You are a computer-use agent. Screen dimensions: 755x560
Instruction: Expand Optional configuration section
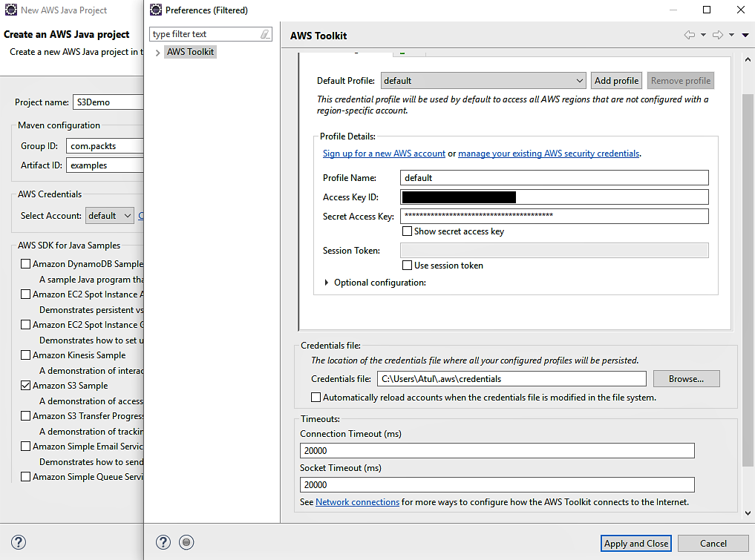[x=327, y=283]
